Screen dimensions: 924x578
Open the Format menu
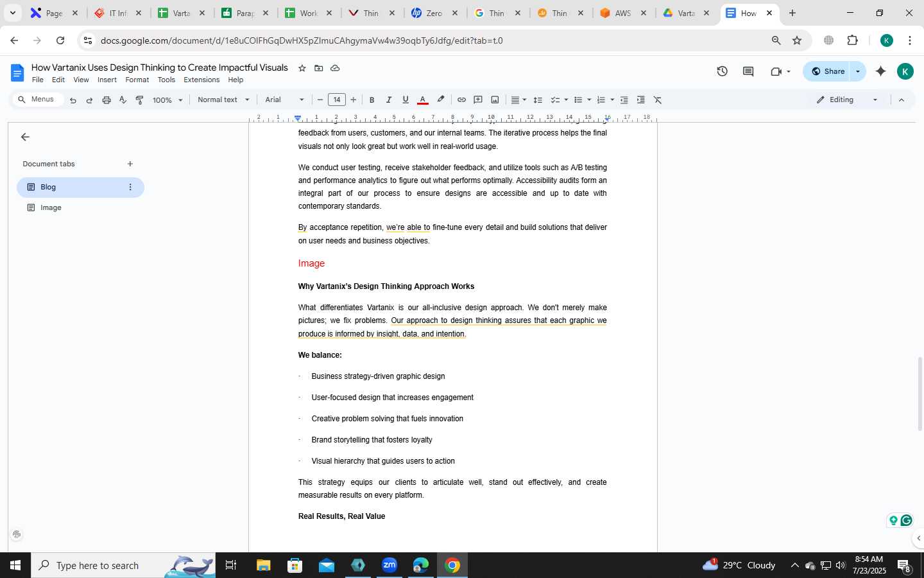point(137,80)
